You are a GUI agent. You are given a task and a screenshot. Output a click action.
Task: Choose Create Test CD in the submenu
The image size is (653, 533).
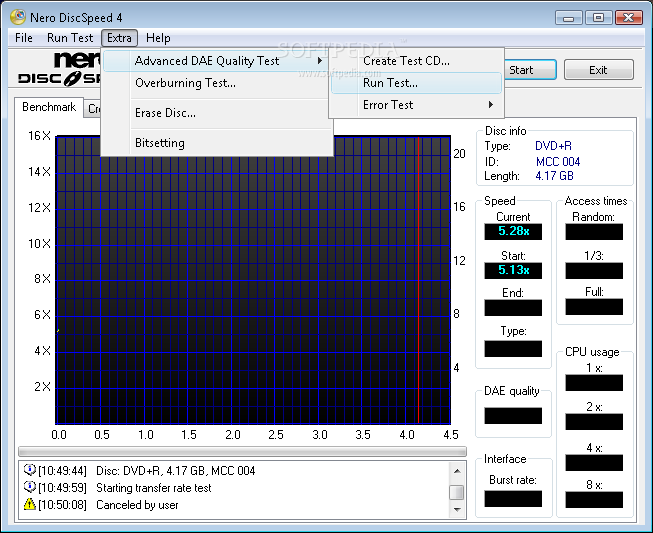click(416, 61)
